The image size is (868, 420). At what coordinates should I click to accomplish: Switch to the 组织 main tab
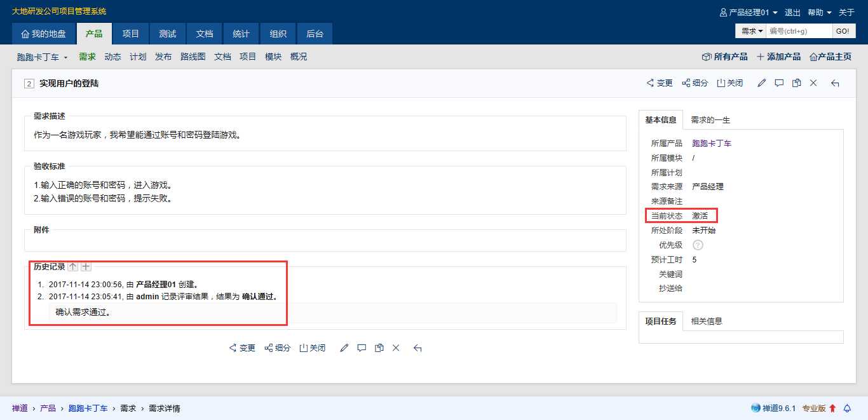point(278,34)
